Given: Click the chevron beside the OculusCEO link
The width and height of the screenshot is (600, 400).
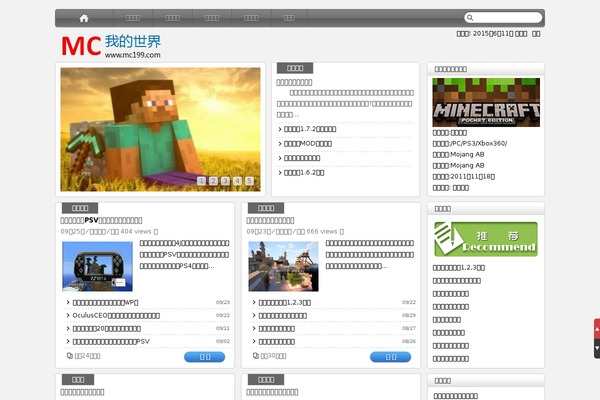Looking at the screenshot, I should tap(68, 315).
